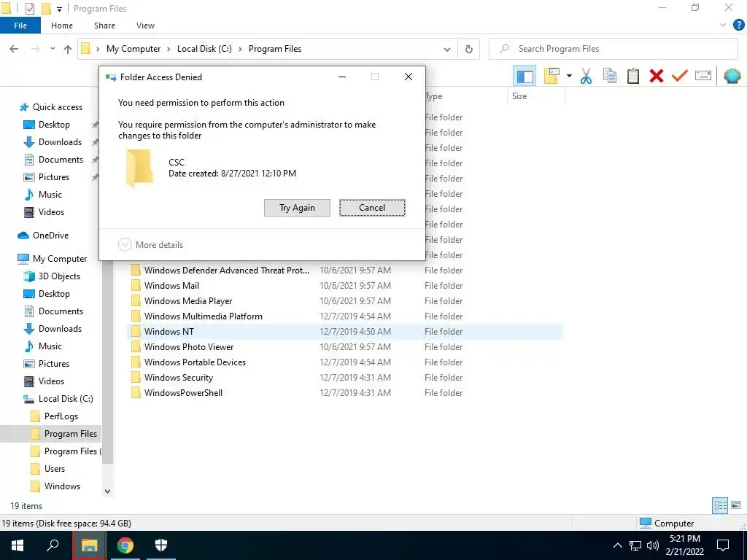Screen dimensions: 747x560
Task: Click the Copy toolbar icon
Action: pyautogui.click(x=609, y=76)
